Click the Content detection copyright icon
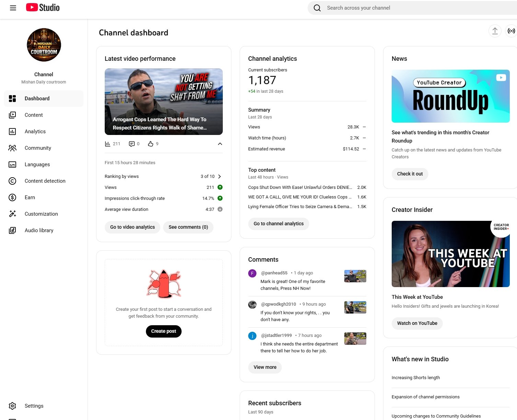Image resolution: width=517 pixels, height=420 pixels. [x=12, y=181]
